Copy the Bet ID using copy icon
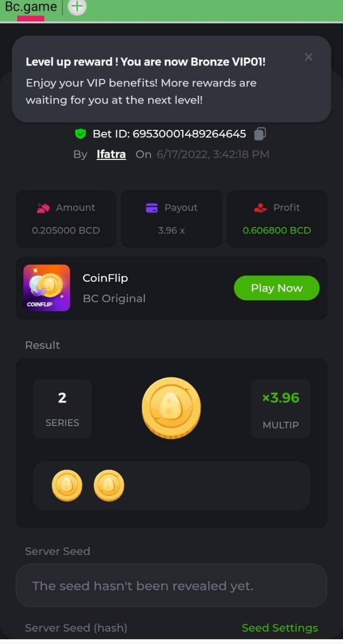Viewport: 343px width, 644px height. (x=260, y=134)
